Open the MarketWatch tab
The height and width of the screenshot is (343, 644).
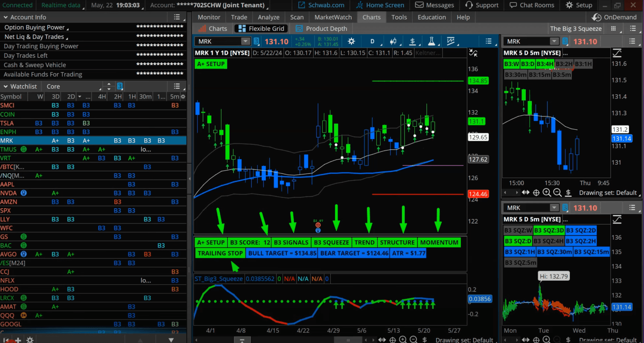(333, 17)
